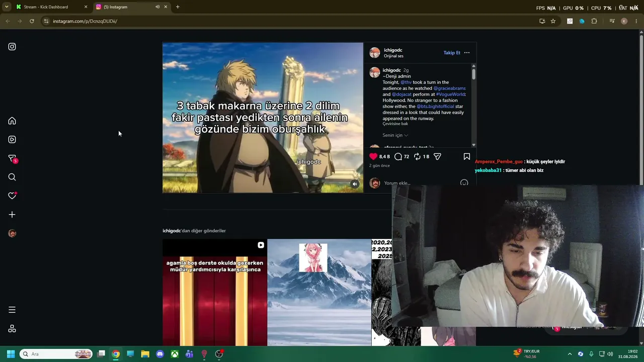The image size is (644, 362).
Task: Open Instagram search from sidebar
Action: (x=12, y=177)
